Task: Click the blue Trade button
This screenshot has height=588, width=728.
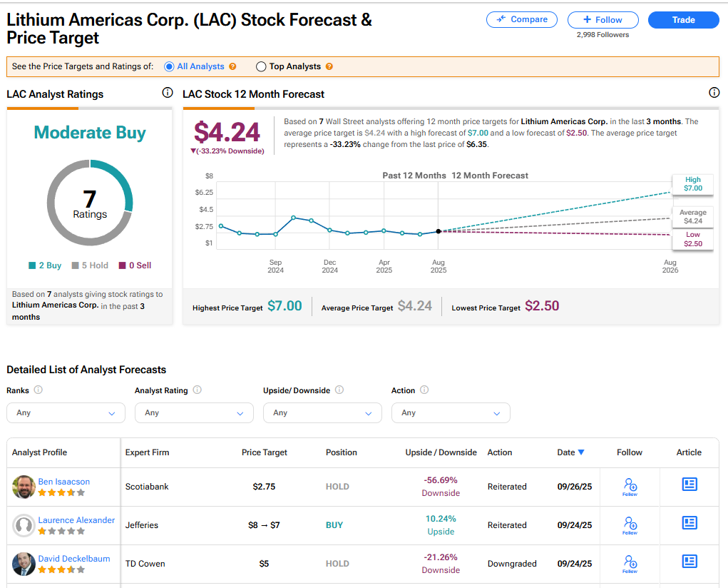Action: coord(683,20)
